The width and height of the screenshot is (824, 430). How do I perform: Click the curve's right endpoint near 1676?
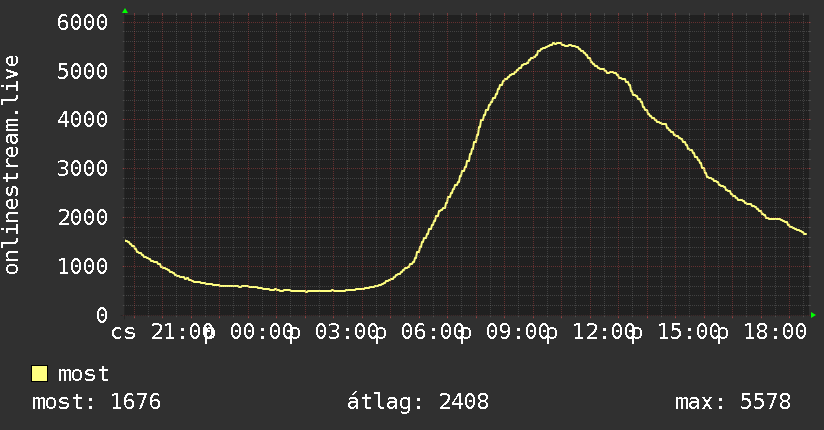click(x=806, y=234)
